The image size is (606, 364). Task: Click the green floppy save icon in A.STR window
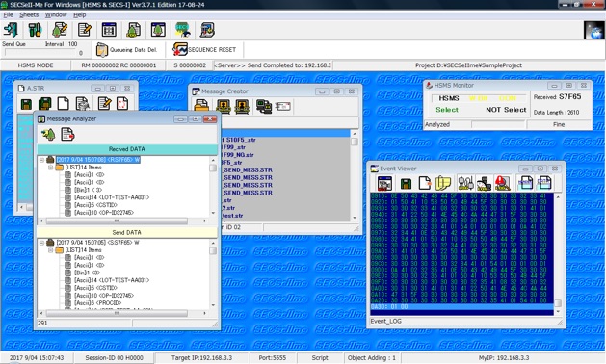26,104
